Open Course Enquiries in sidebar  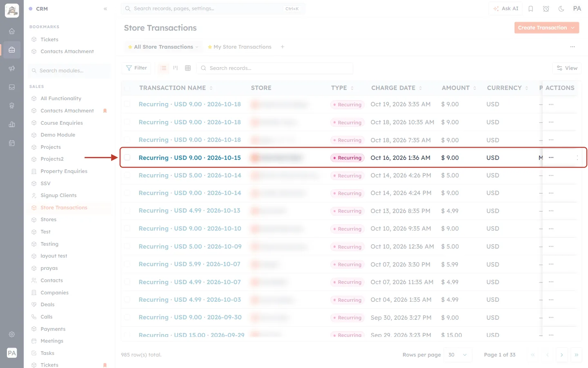(x=62, y=123)
